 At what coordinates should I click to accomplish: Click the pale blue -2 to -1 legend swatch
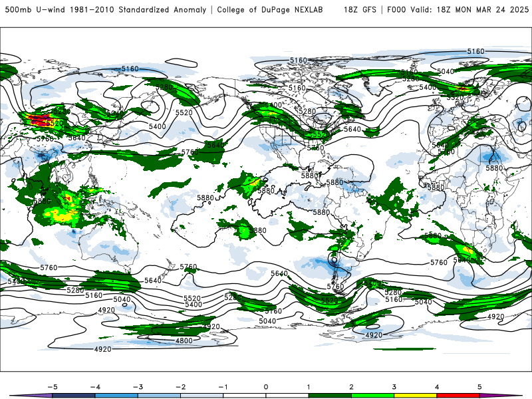coord(202,396)
